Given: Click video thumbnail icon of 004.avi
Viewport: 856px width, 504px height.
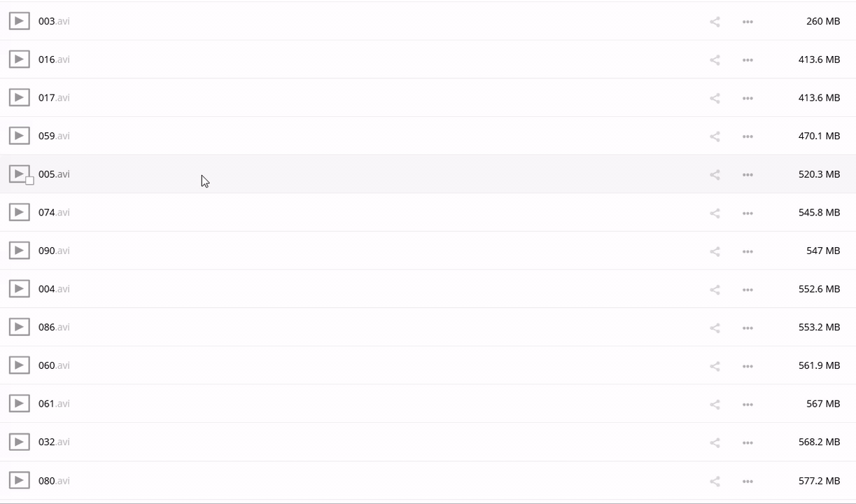Looking at the screenshot, I should 19,288.
